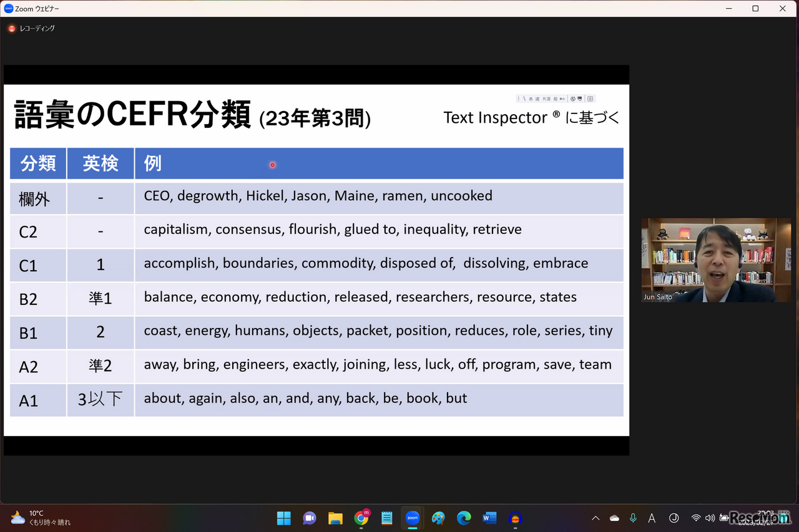Screen dimensions: 799x532
Task: Open the weather widget showing 10°C
Action: point(41,518)
